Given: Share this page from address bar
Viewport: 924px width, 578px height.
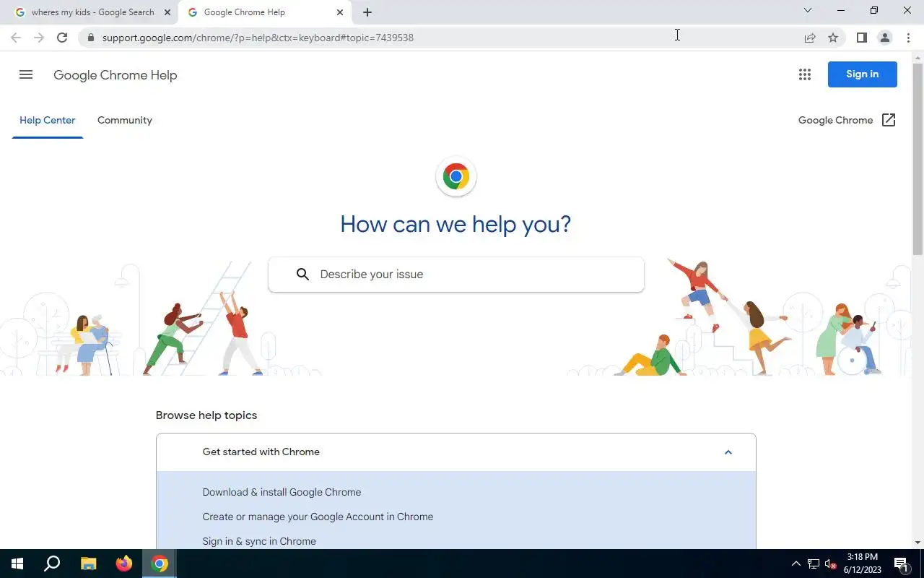Looking at the screenshot, I should pos(810,38).
